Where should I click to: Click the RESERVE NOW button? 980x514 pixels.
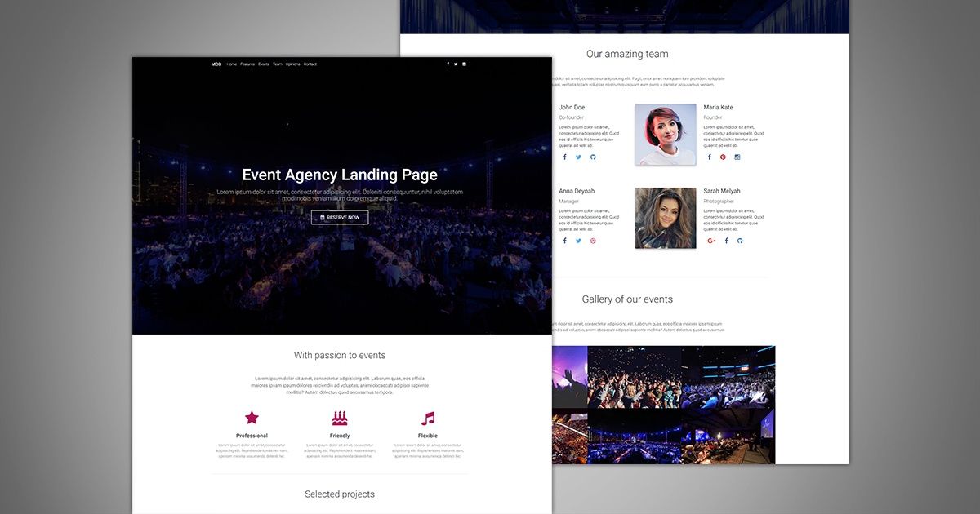[340, 218]
